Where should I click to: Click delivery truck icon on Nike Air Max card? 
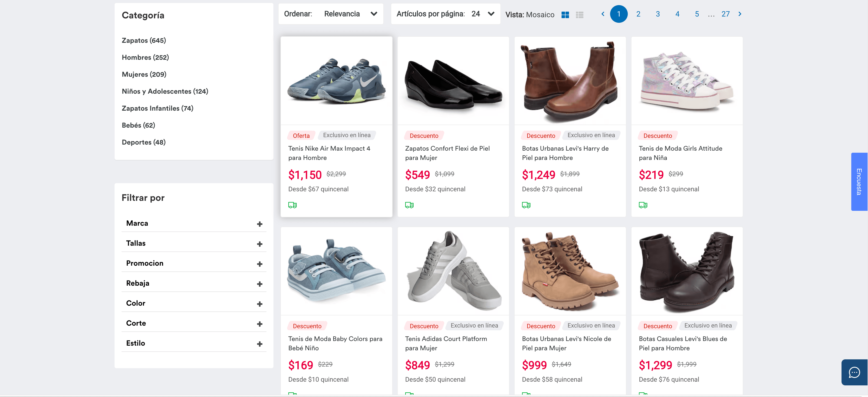293,205
